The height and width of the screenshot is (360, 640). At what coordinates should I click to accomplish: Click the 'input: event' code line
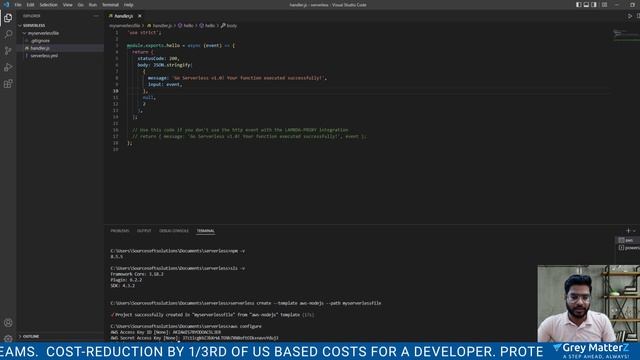[x=165, y=84]
